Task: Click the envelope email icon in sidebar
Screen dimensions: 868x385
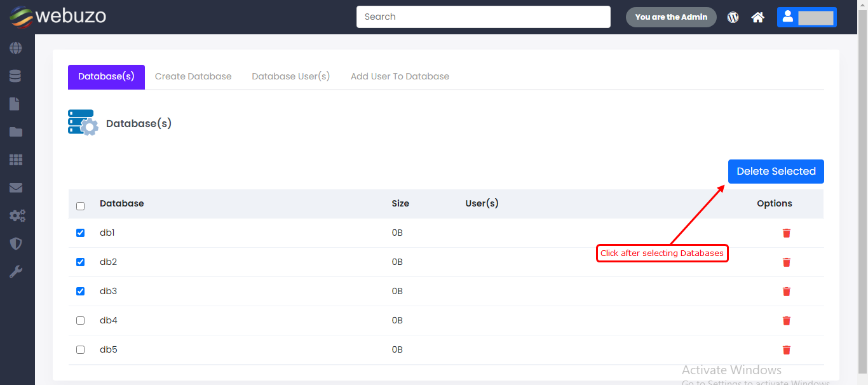Action: click(16, 188)
